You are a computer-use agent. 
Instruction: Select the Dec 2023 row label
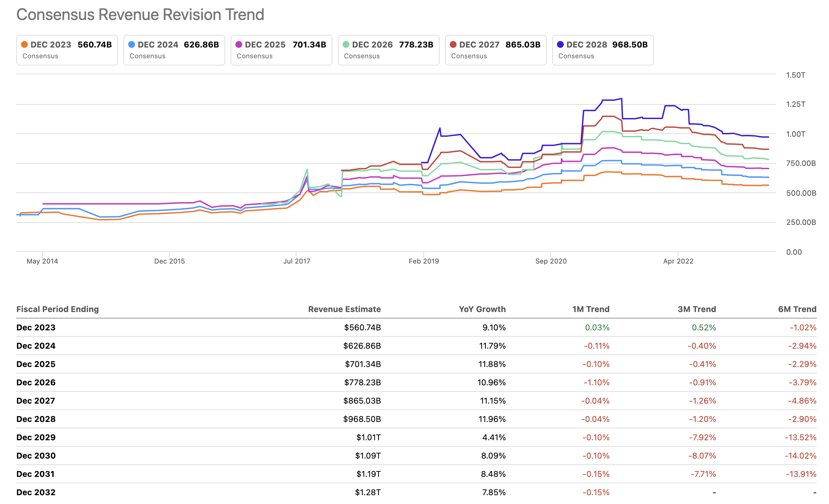pos(36,327)
